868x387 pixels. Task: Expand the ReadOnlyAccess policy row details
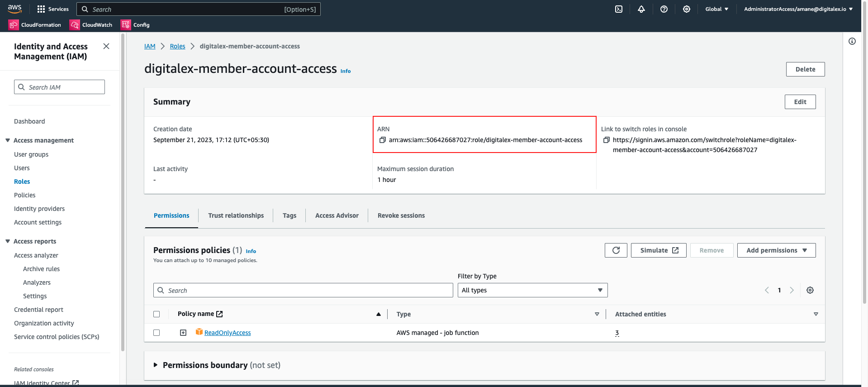click(183, 333)
